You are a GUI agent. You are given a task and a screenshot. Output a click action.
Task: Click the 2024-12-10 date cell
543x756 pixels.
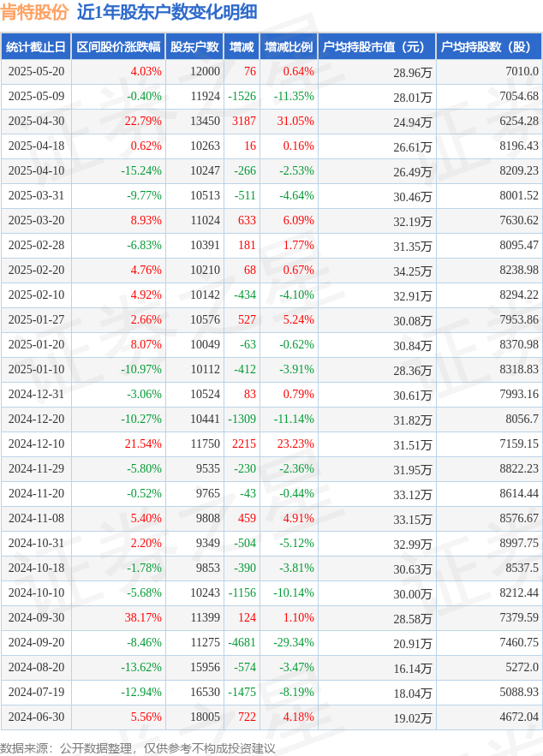pyautogui.click(x=36, y=443)
